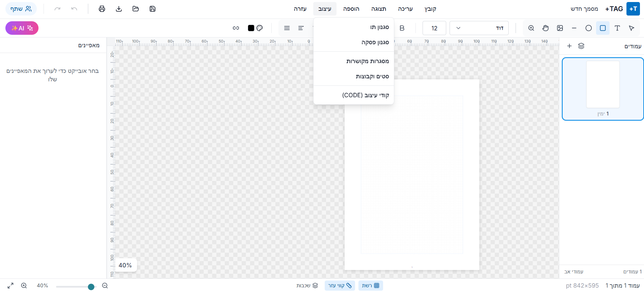The image size is (644, 292).
Task: Close the open עיצוב menu
Action: (325, 9)
